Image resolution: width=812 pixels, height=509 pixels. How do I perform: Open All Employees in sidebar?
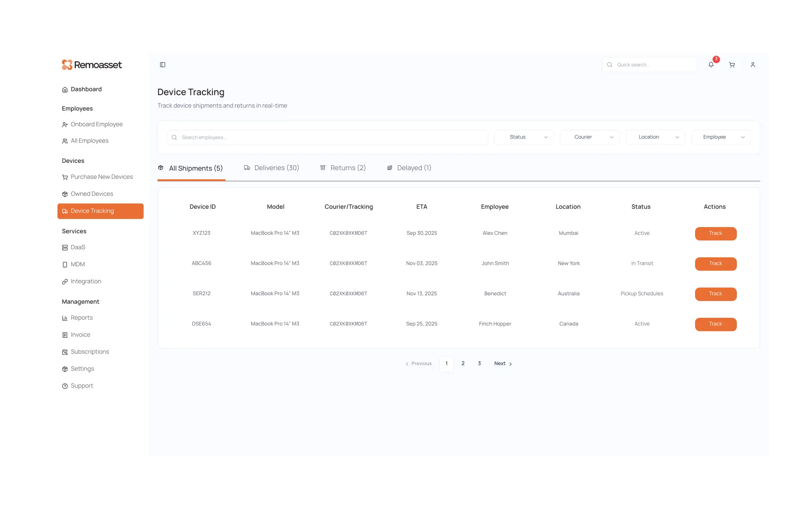pos(90,141)
